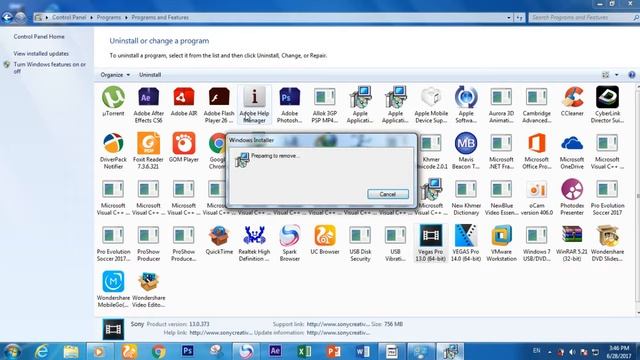Screen dimensions: 640x360
Task: Select Mavis Beacon program icon
Action: (x=466, y=151)
